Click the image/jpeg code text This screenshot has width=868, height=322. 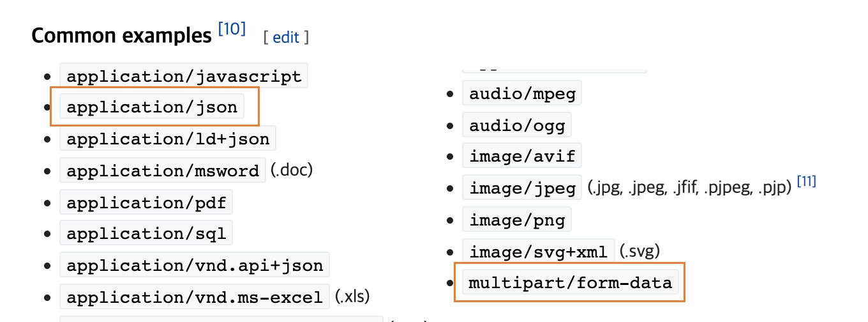[x=522, y=188]
